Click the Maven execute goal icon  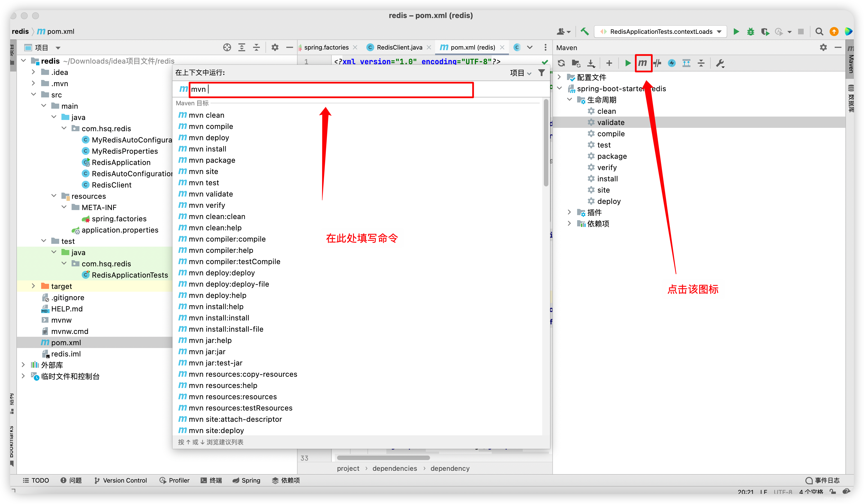tap(643, 63)
